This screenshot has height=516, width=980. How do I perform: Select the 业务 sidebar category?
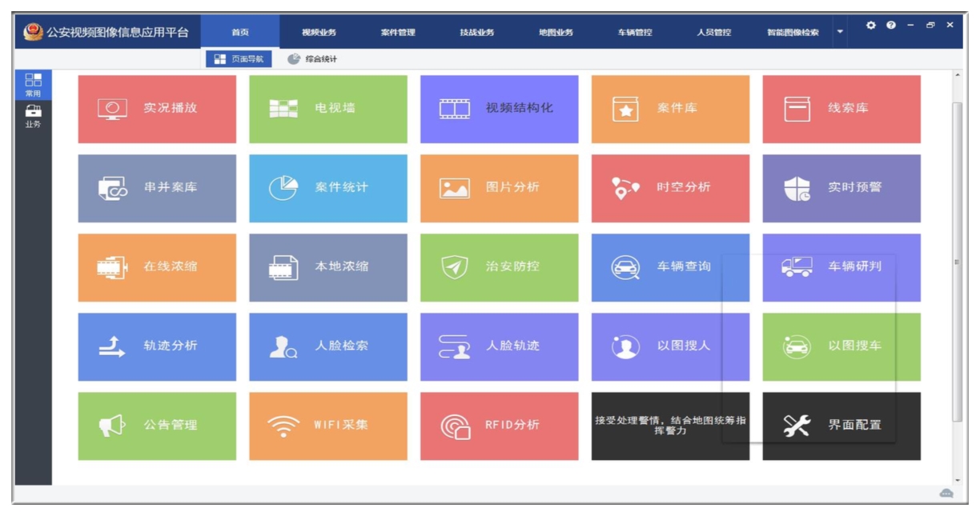point(33,116)
